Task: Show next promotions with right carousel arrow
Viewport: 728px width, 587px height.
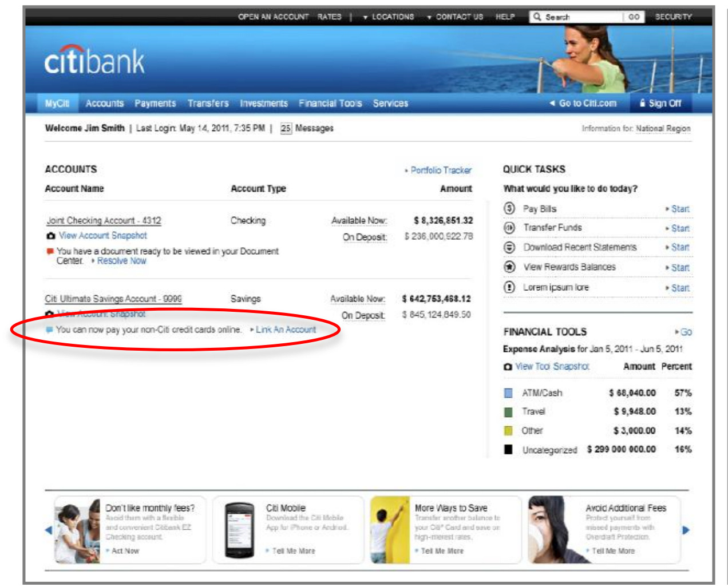Action: click(x=686, y=530)
